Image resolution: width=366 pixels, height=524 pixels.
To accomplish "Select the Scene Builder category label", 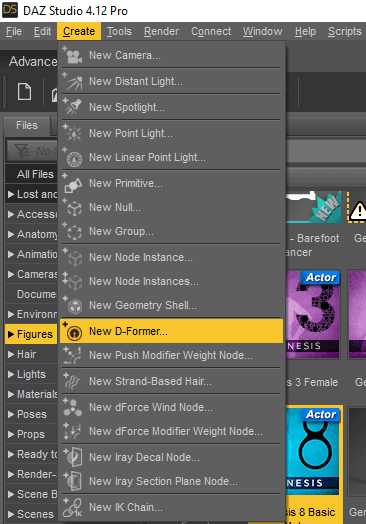I will (37, 494).
